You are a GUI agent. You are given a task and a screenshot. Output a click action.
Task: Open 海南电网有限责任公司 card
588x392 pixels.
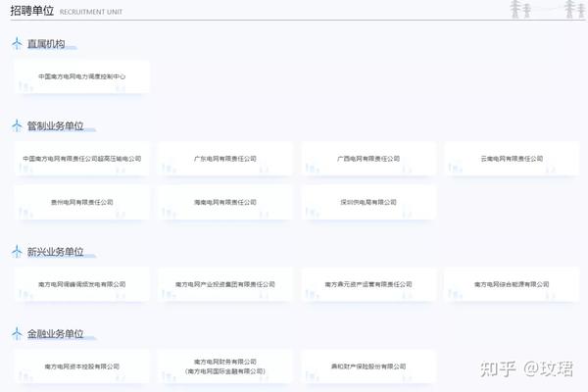coord(225,202)
